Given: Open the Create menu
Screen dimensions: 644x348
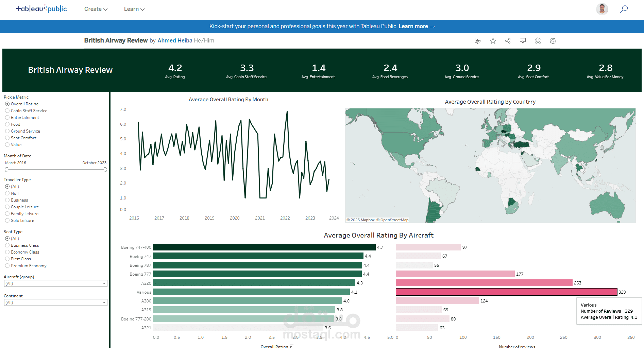Looking at the screenshot, I should coord(96,9).
